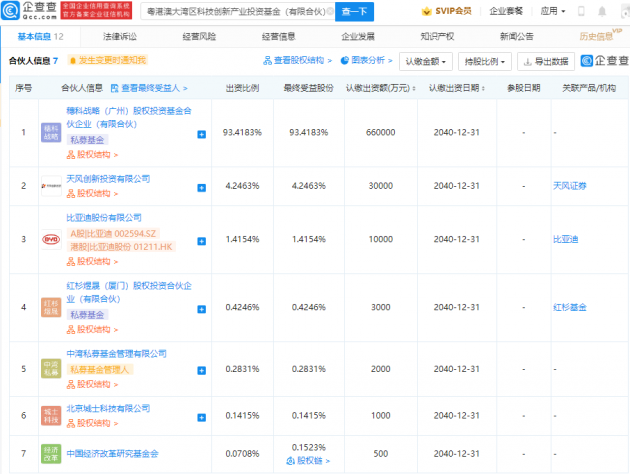Switch to 经营风险 tab
Viewport: 630px width, 474px height.
(199, 37)
